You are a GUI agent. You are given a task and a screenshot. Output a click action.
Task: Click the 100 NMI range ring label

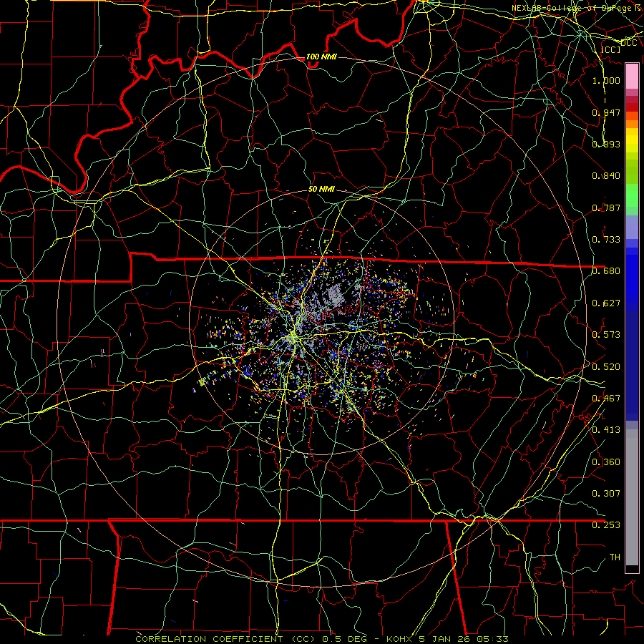(321, 57)
